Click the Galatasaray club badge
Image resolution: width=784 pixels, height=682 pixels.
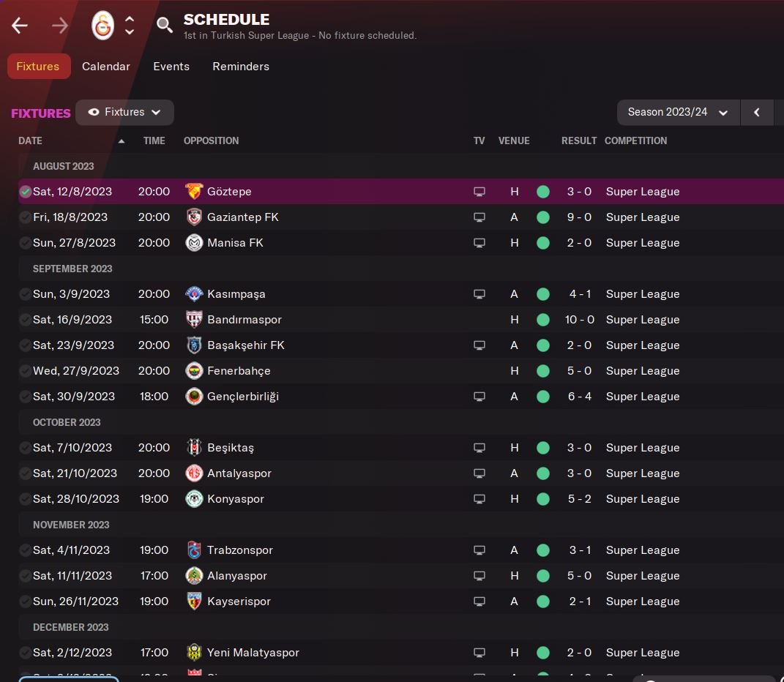coord(102,26)
